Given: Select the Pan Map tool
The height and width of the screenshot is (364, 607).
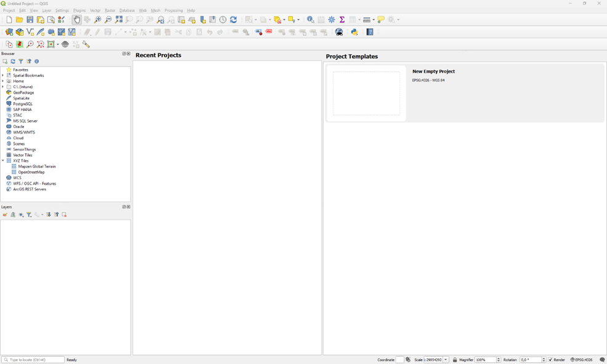Looking at the screenshot, I should pyautogui.click(x=76, y=20).
